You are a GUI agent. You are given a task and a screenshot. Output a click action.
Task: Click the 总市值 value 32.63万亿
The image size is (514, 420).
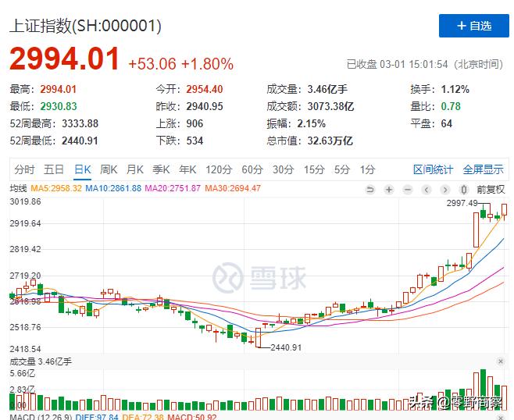click(330, 141)
